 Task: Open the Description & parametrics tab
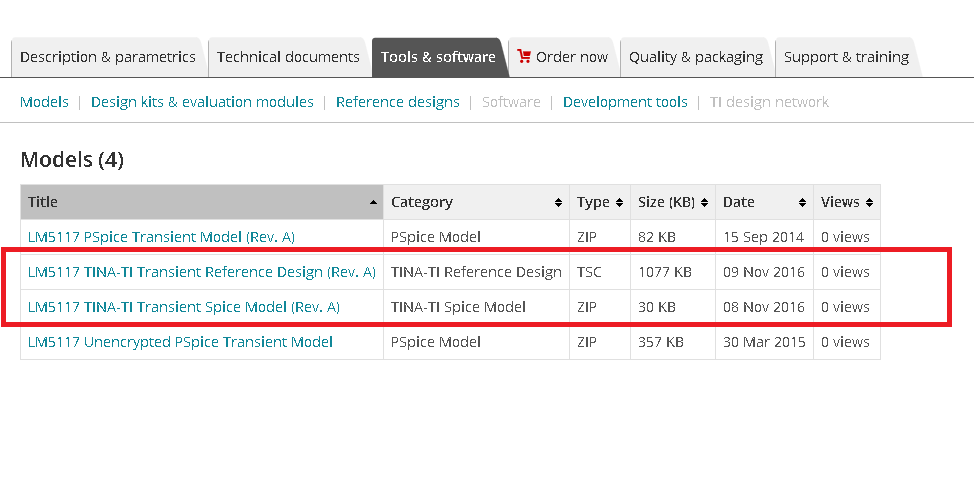[108, 57]
